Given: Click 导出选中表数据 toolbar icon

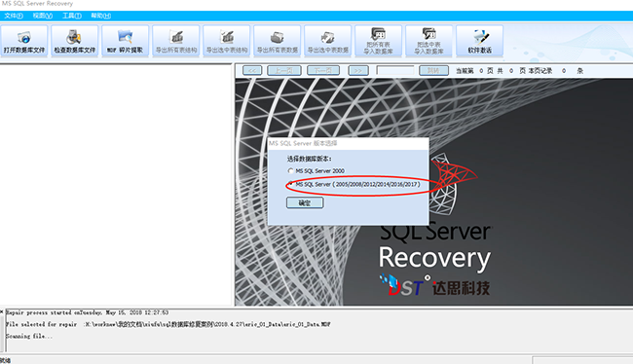Looking at the screenshot, I should pyautogui.click(x=328, y=41).
